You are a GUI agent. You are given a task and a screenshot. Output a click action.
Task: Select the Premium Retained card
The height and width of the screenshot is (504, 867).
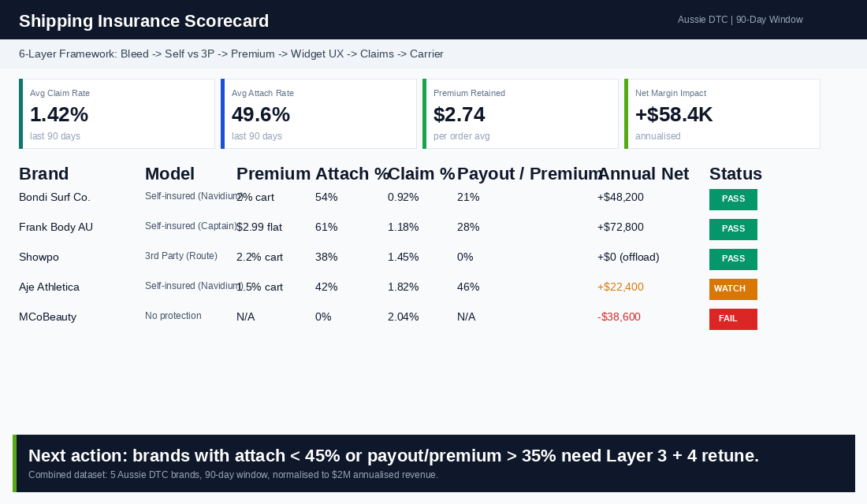[x=520, y=114]
